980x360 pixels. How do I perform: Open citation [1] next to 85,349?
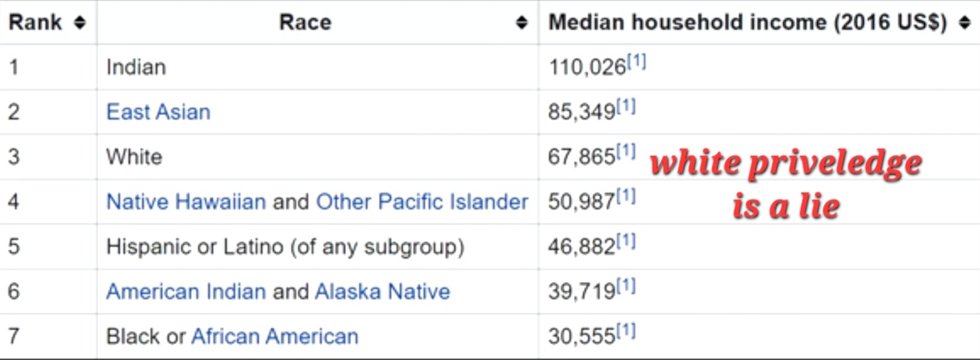(x=626, y=106)
